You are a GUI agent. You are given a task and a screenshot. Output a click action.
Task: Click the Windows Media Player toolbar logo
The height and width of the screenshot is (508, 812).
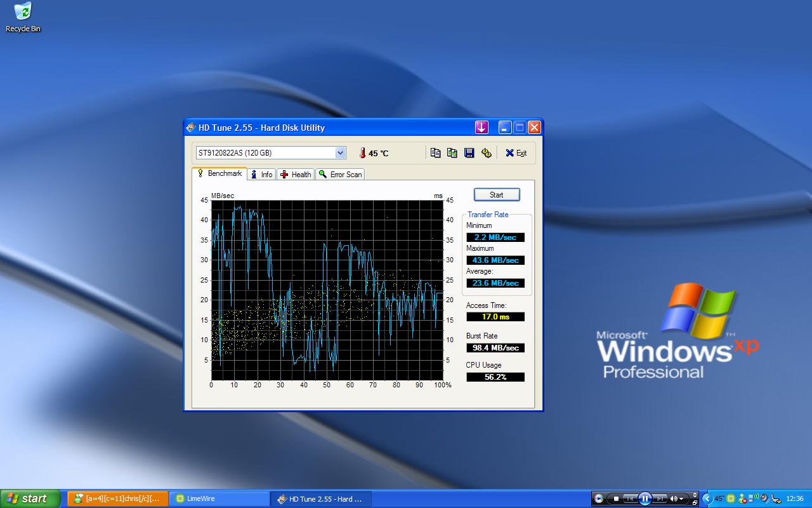pyautogui.click(x=598, y=498)
